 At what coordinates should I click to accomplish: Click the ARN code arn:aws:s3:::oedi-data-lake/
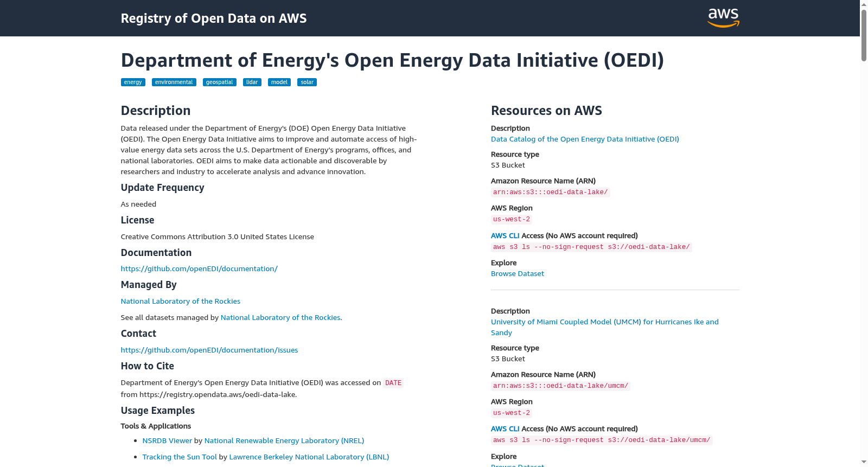551,192
